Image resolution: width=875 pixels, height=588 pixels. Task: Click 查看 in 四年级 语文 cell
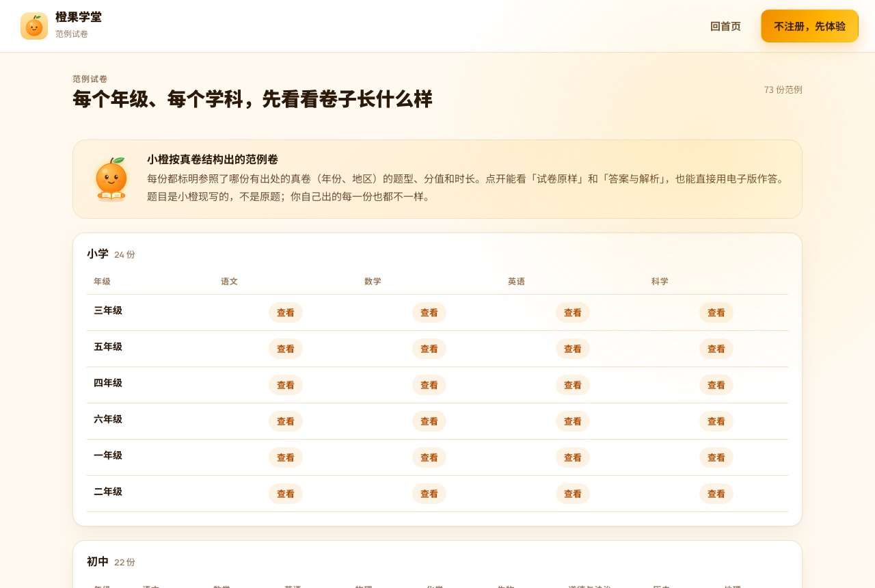(286, 385)
